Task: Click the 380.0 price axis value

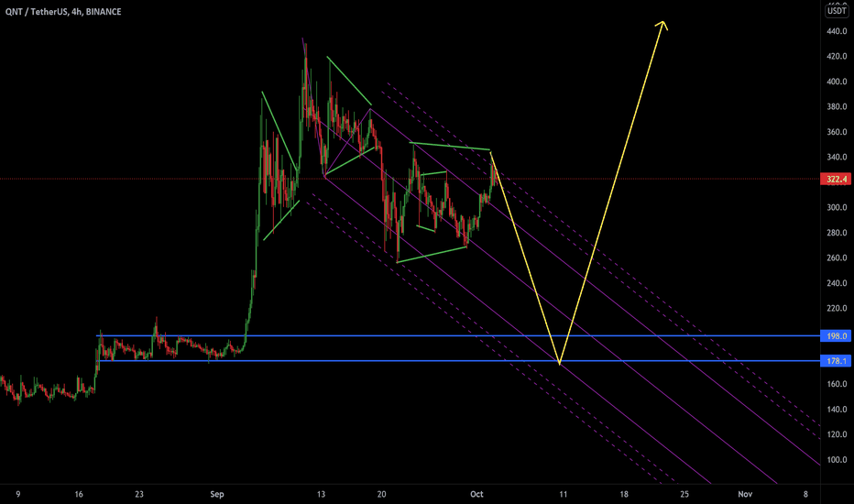Action: (x=837, y=107)
